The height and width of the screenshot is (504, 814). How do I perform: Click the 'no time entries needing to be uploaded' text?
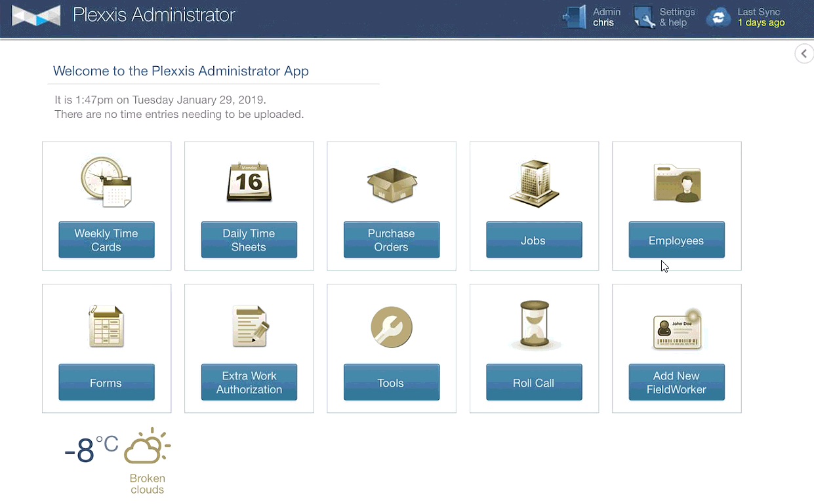tap(179, 115)
